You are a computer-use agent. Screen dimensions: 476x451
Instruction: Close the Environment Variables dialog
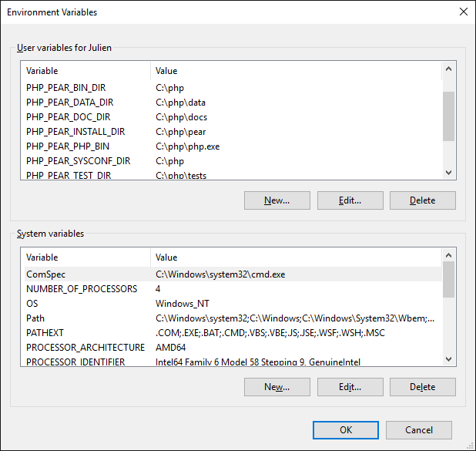463,12
